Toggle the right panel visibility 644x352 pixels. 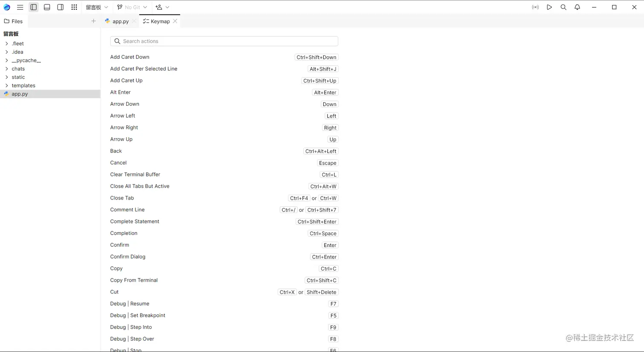[60, 7]
